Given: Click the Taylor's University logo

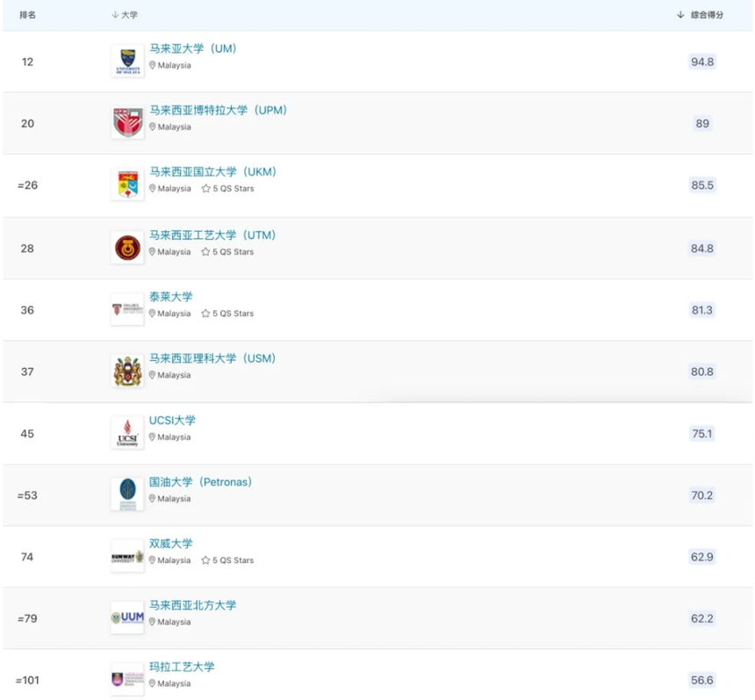Looking at the screenshot, I should coord(127,310).
